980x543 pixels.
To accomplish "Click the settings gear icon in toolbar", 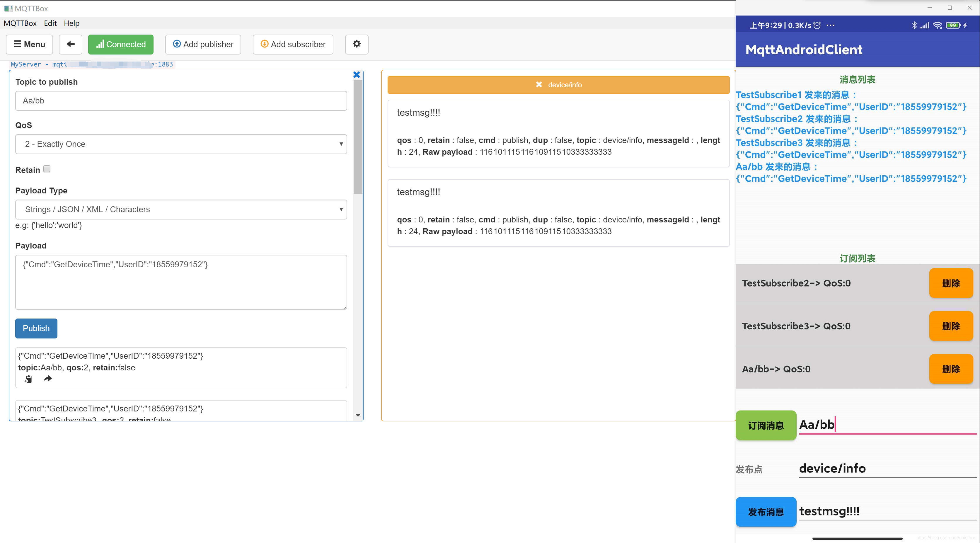I will (x=357, y=44).
